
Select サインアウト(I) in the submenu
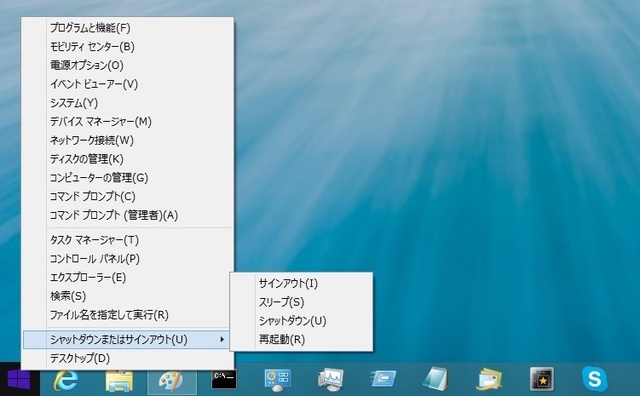click(x=302, y=283)
